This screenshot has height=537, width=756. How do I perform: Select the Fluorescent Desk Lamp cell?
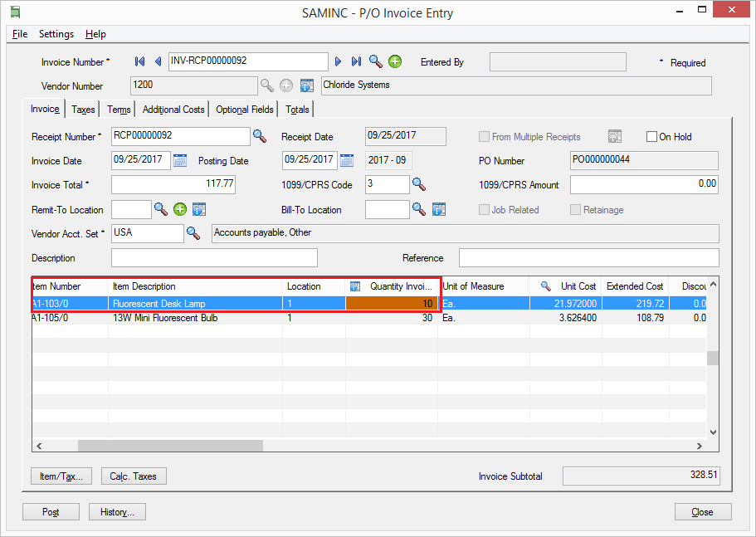[195, 304]
